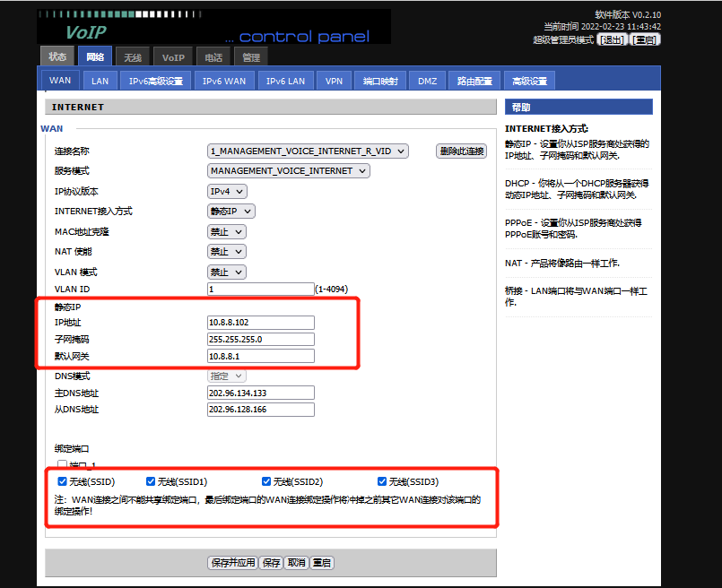Screen dimensions: 722x588
Task: Click the 退出 logout button
Action: coord(613,39)
